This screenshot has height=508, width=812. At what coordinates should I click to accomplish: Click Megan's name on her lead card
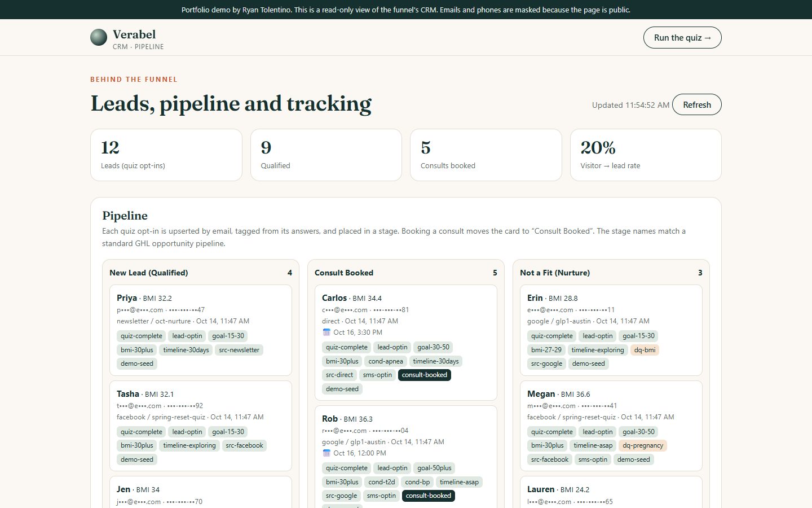(x=541, y=394)
